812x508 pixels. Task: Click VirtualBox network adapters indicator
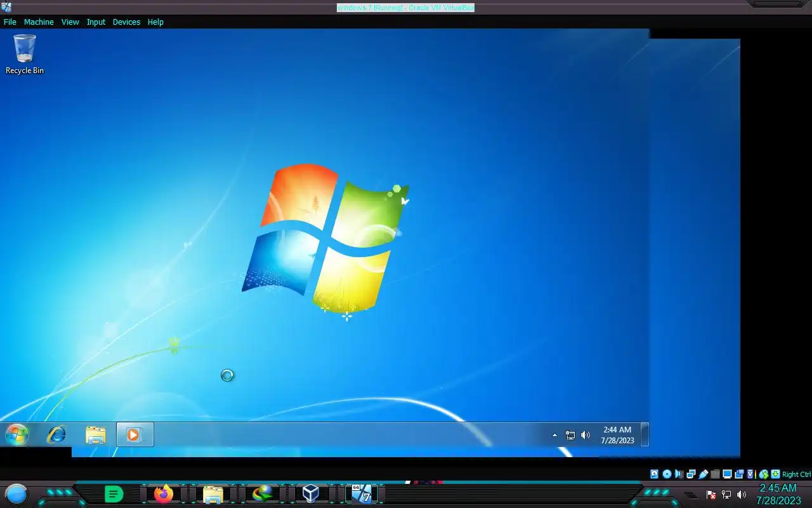tap(691, 474)
